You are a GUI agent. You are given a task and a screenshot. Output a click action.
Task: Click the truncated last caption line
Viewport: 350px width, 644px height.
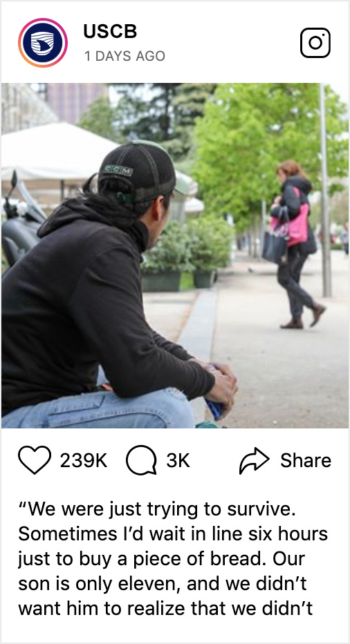click(166, 608)
